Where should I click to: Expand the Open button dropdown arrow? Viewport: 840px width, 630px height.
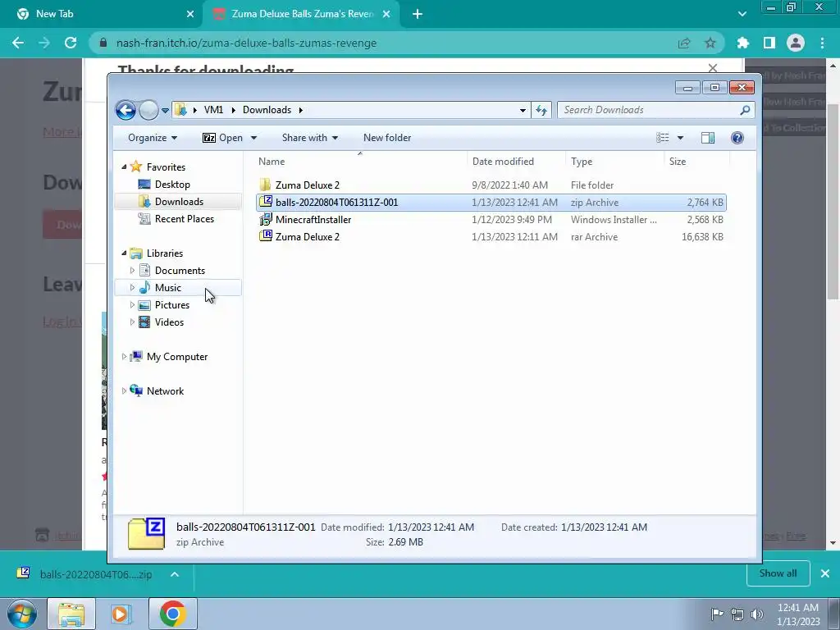[x=254, y=138]
